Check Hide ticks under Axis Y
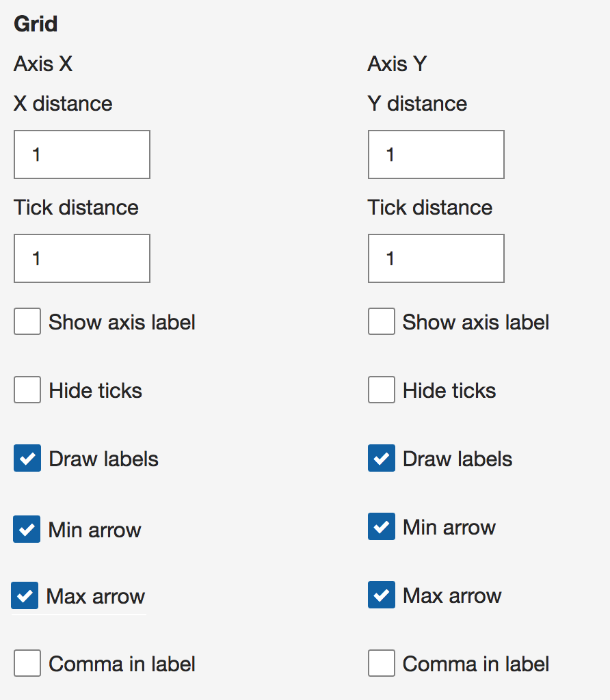Screen dimensions: 610x700 (382, 389)
